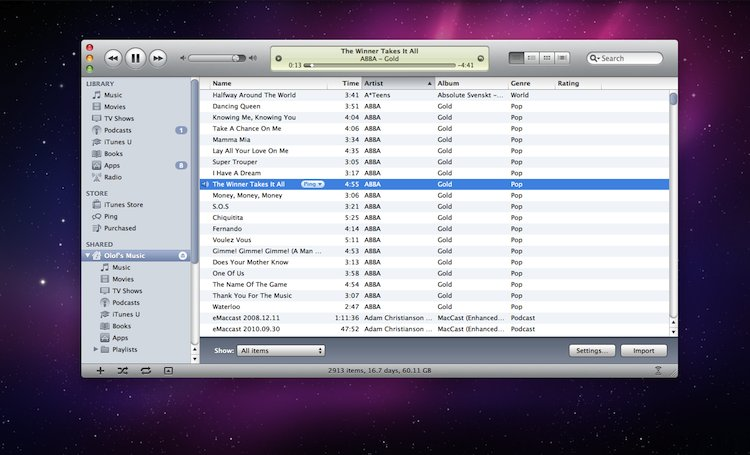This screenshot has height=455, width=750.
Task: Collapse Olof's Music shared library
Action: pos(88,255)
